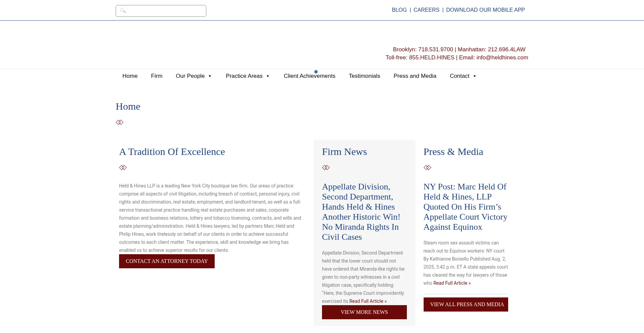The image size is (644, 333).
Task: Click the search magnifier icon
Action: tap(123, 11)
